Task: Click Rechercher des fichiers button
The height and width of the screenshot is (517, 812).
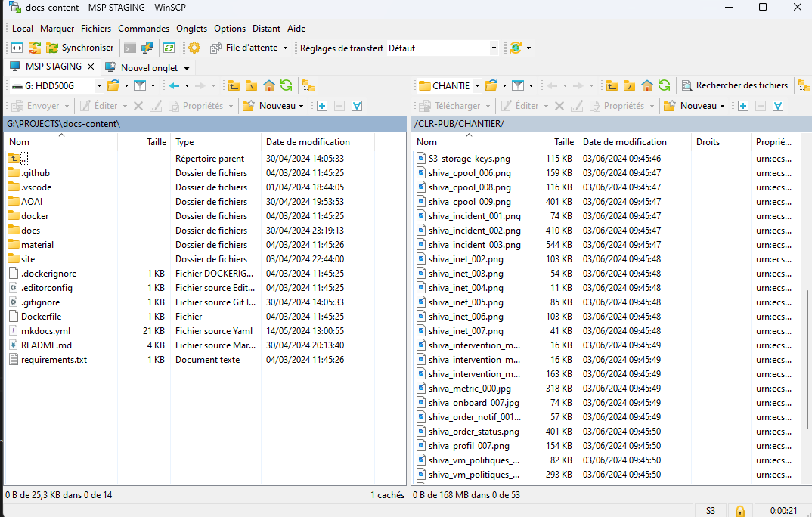Action: point(734,85)
